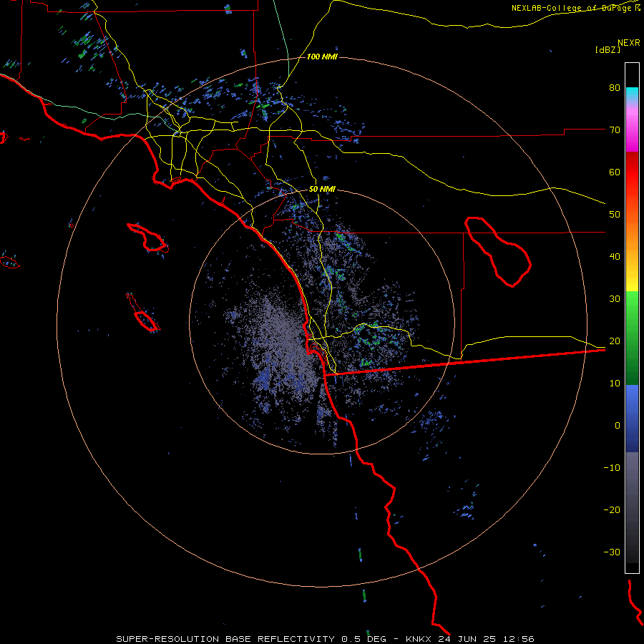This screenshot has width=644, height=644.
Task: Click the [dBZ] units label
Action: (608, 49)
